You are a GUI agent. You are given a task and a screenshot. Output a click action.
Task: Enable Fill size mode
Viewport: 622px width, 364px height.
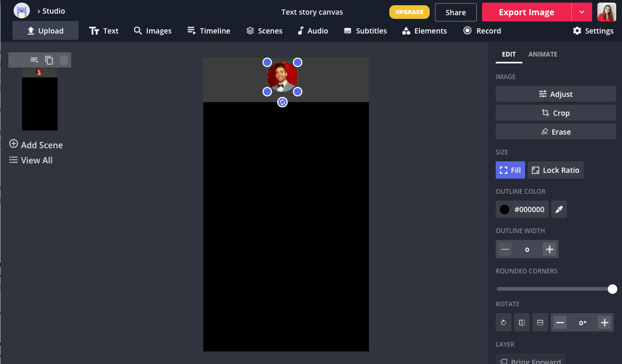point(510,170)
